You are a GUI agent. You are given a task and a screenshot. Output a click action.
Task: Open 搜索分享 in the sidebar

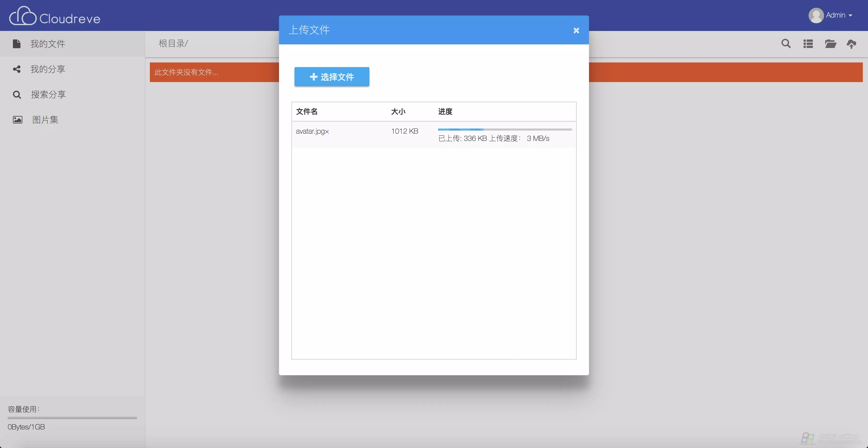click(x=49, y=94)
